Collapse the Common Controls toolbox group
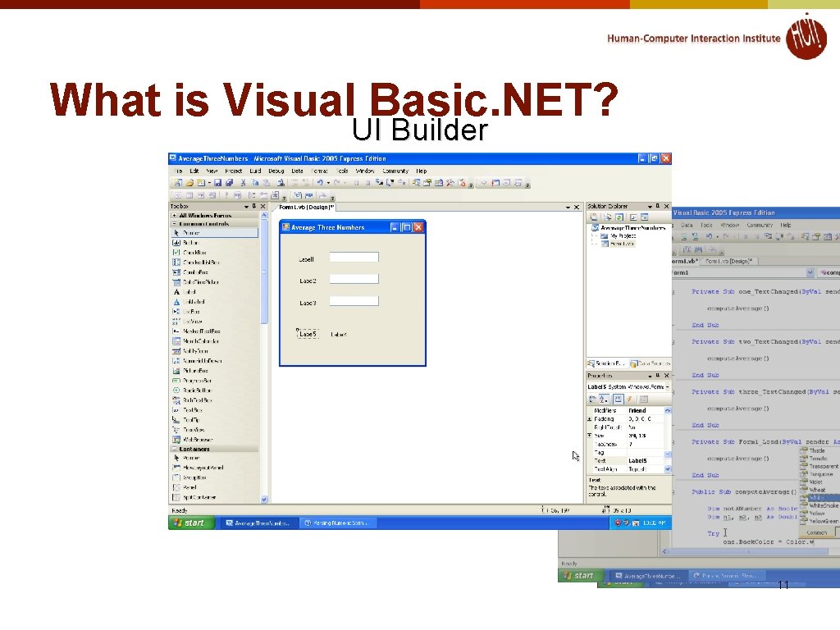840x630 pixels. (x=174, y=224)
